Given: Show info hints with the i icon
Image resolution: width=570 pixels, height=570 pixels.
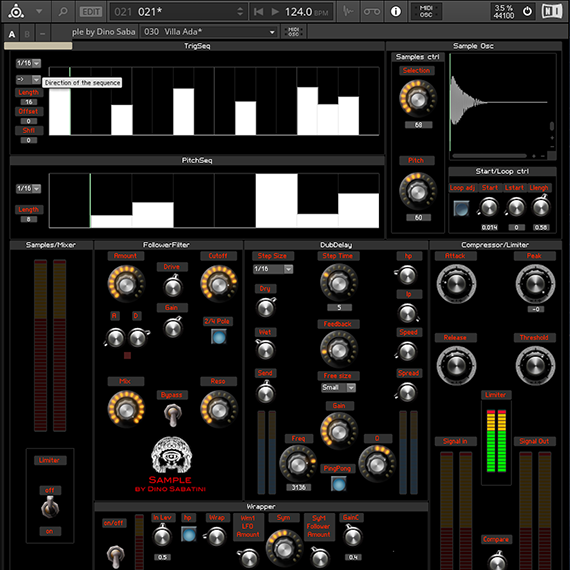Looking at the screenshot, I should (396, 12).
